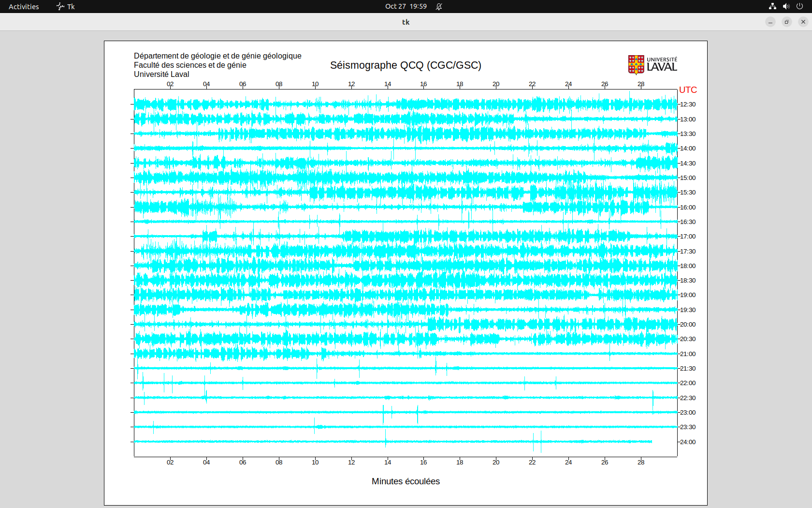Click the Département de géologie header text
Viewport: 812px width, 508px height.
pos(217,56)
